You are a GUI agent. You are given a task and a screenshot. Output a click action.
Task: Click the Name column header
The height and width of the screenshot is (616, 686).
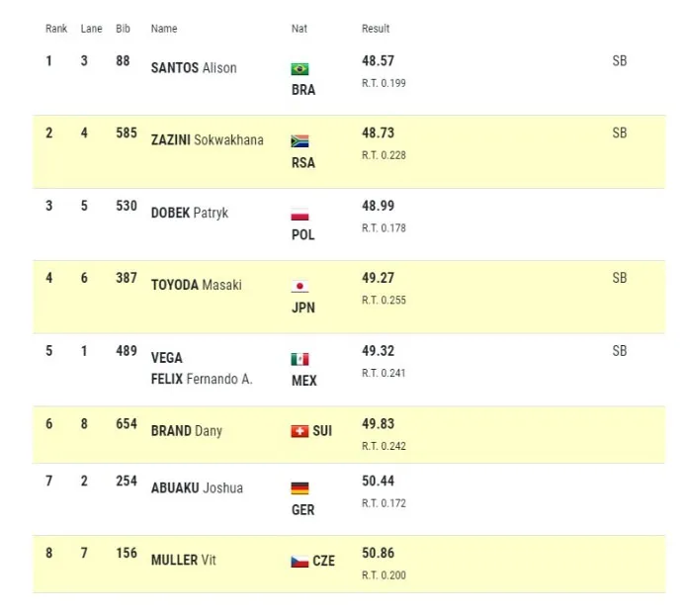click(164, 29)
